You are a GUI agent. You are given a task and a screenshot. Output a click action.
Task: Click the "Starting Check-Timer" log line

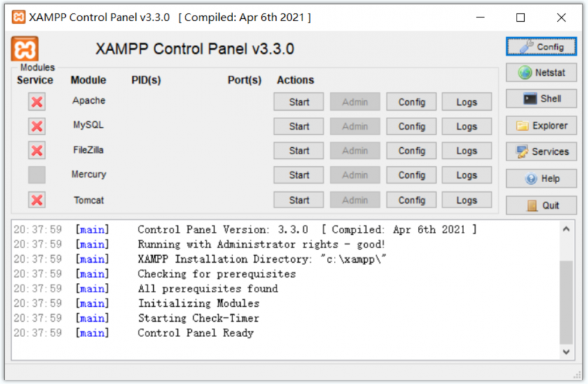198,318
